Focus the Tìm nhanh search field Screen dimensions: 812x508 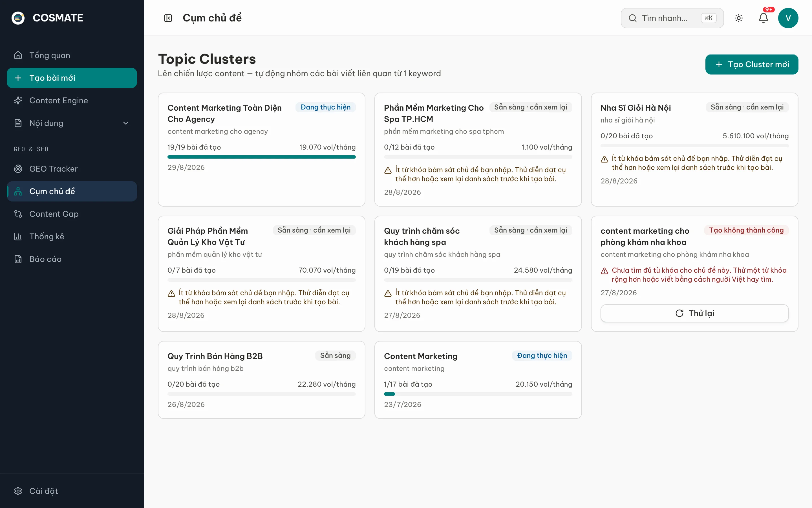point(672,18)
